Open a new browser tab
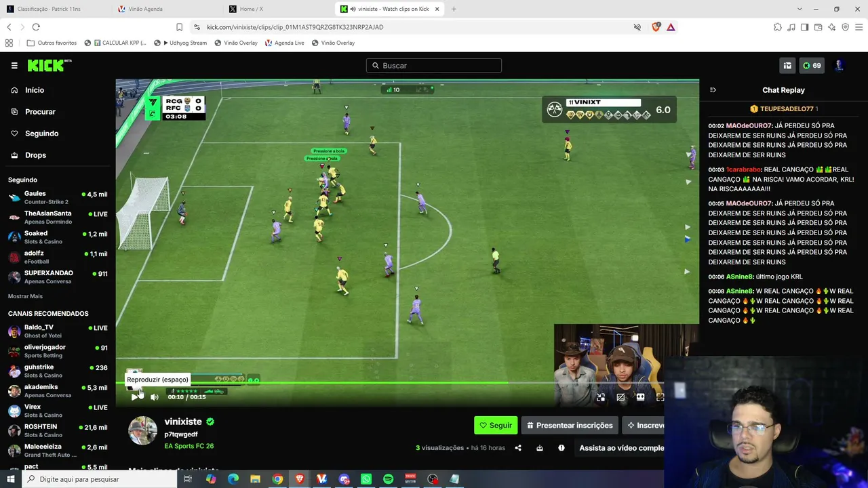Viewport: 868px width, 488px height. 454,9
